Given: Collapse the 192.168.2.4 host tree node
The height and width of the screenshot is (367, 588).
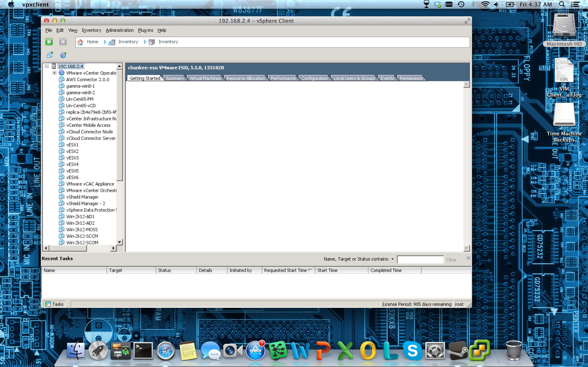Looking at the screenshot, I should click(x=47, y=66).
